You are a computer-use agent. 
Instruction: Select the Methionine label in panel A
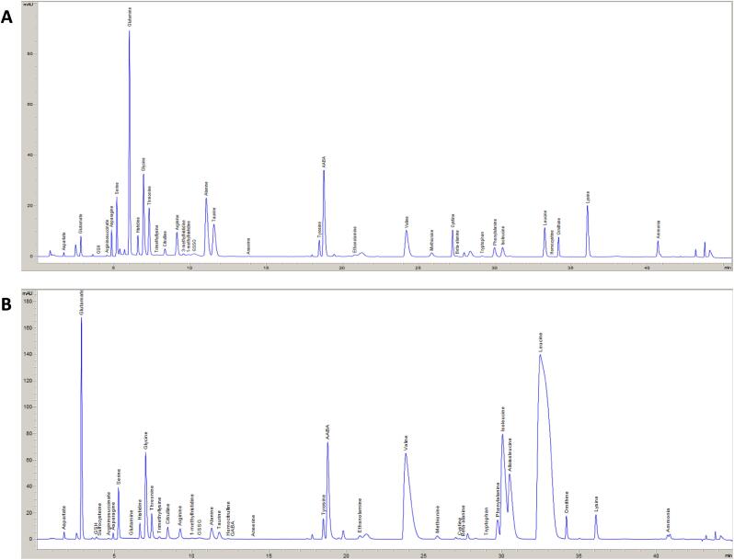[431, 240]
